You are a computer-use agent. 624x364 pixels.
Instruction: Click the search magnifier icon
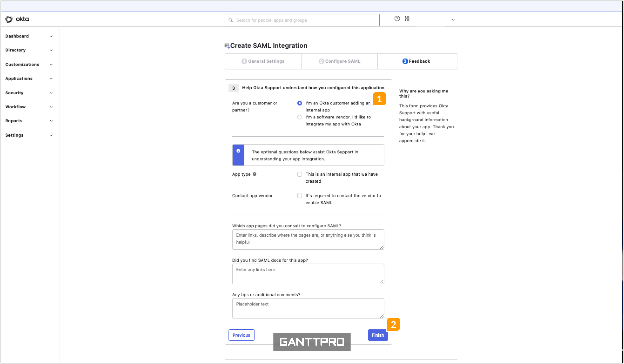point(230,20)
